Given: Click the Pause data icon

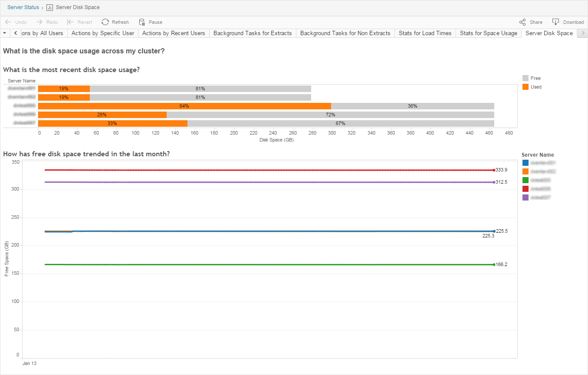Looking at the screenshot, I should 142,22.
